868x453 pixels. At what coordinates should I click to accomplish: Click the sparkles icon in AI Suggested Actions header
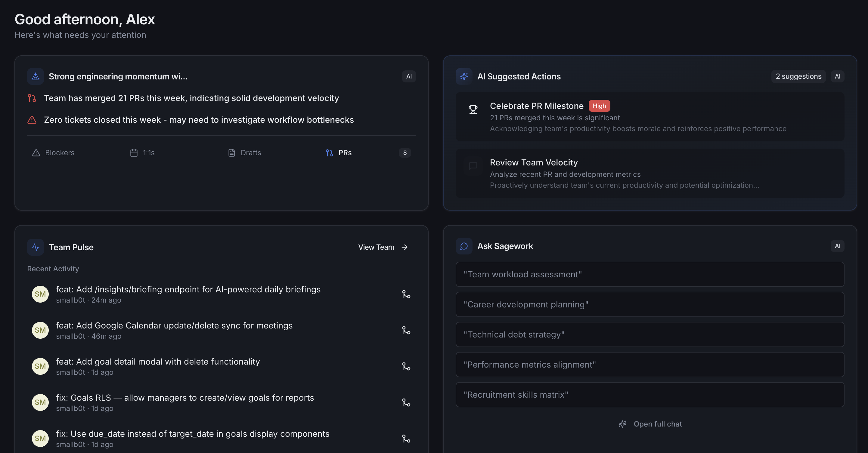point(464,76)
